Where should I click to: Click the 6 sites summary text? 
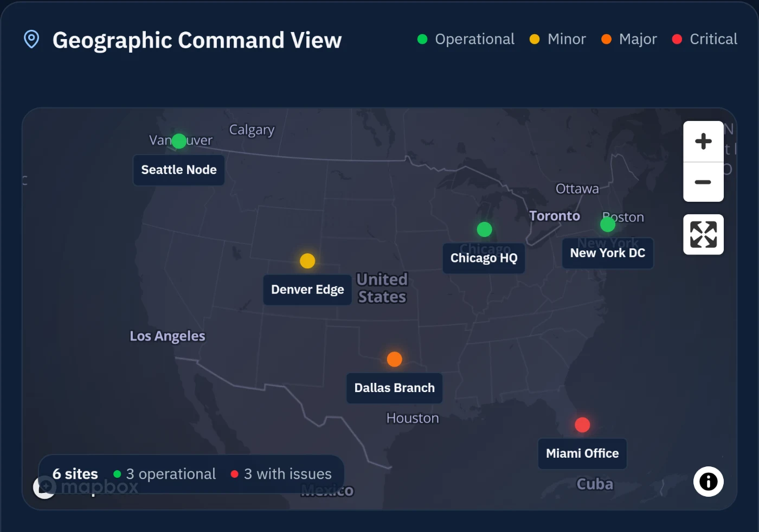pyautogui.click(x=75, y=474)
